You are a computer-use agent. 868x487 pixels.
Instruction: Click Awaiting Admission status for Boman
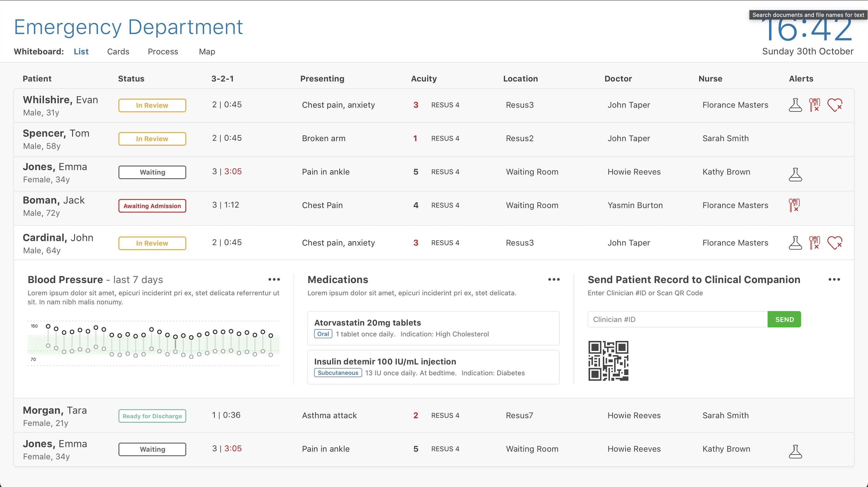point(152,206)
